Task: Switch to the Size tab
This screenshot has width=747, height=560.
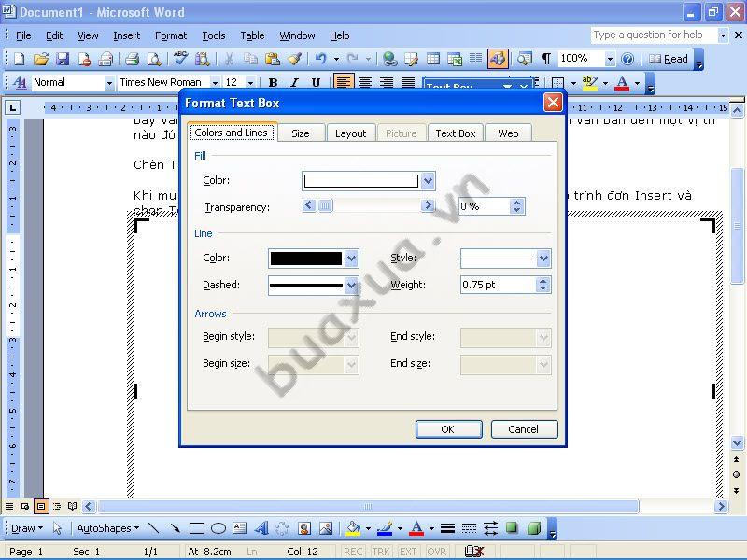Action: coord(301,133)
